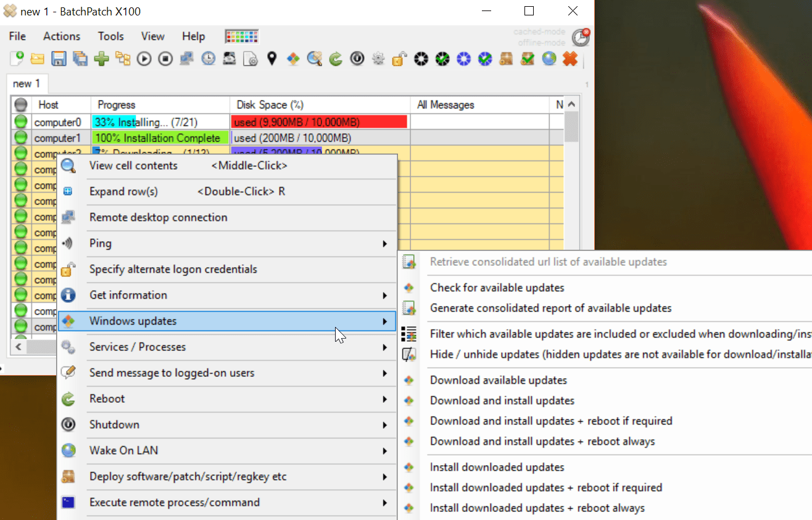Click the green status light for computer1

coord(21,138)
